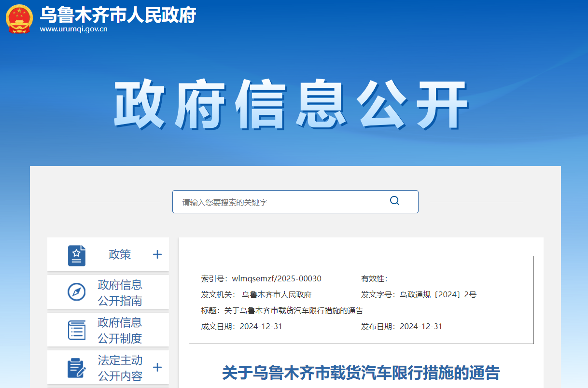Click article heading 关于乌鲁木齐市载货汽车限行措施的通告

point(361,373)
